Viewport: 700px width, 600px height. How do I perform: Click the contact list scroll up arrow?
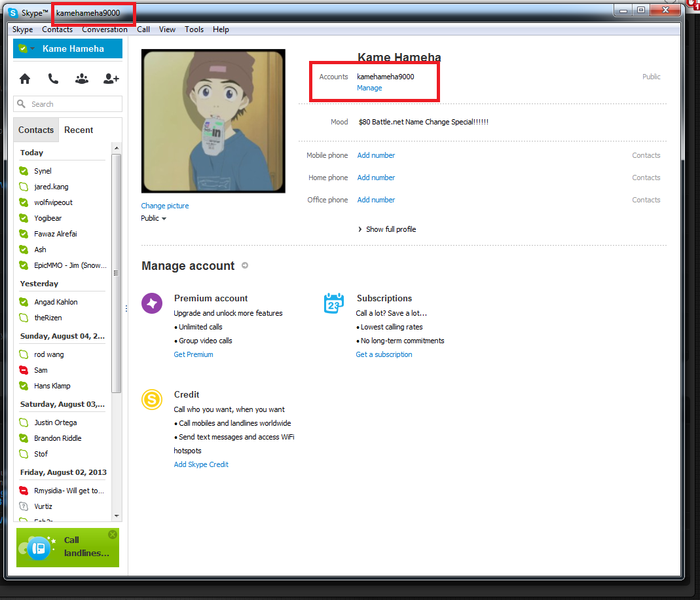pyautogui.click(x=117, y=148)
